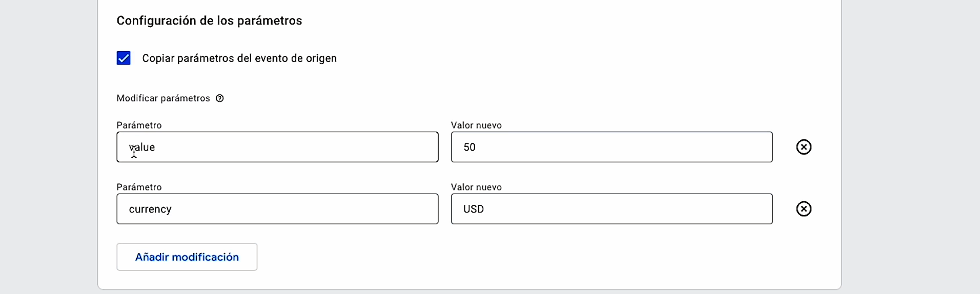The image size is (980, 294).
Task: Click the Parámetro label above 'value'
Action: 139,125
